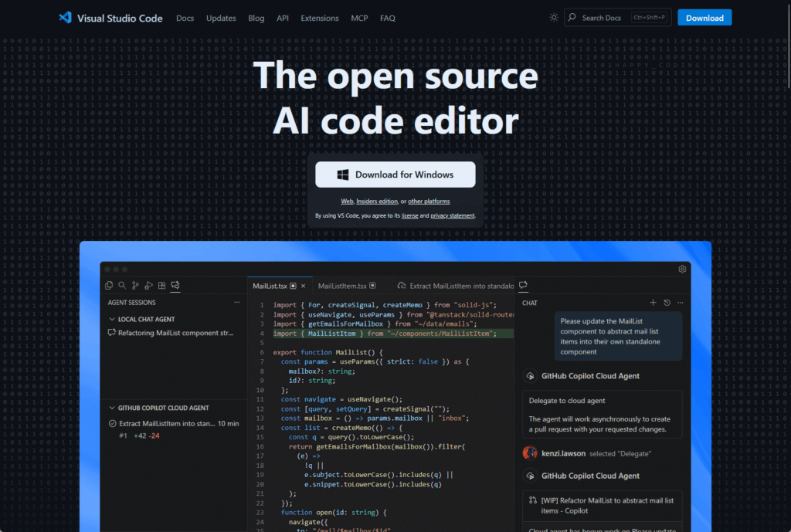Open Agent Sessions more actions ellipsis
The width and height of the screenshot is (791, 532).
[236, 303]
